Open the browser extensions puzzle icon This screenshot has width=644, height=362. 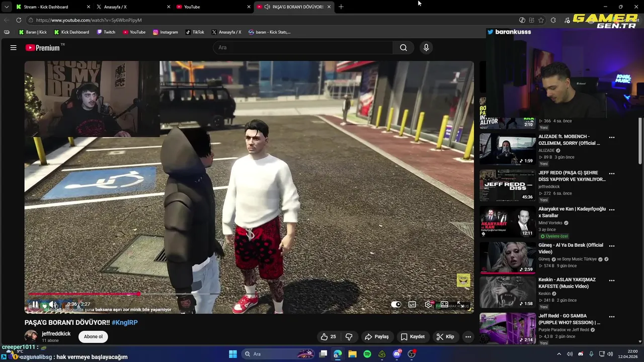[x=553, y=20]
